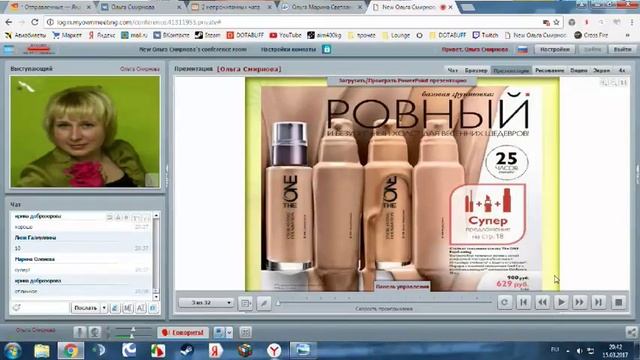Image resolution: width=640 pixels, height=360 pixels.
Task: Click the blue lock icon in header
Action: pos(327,49)
